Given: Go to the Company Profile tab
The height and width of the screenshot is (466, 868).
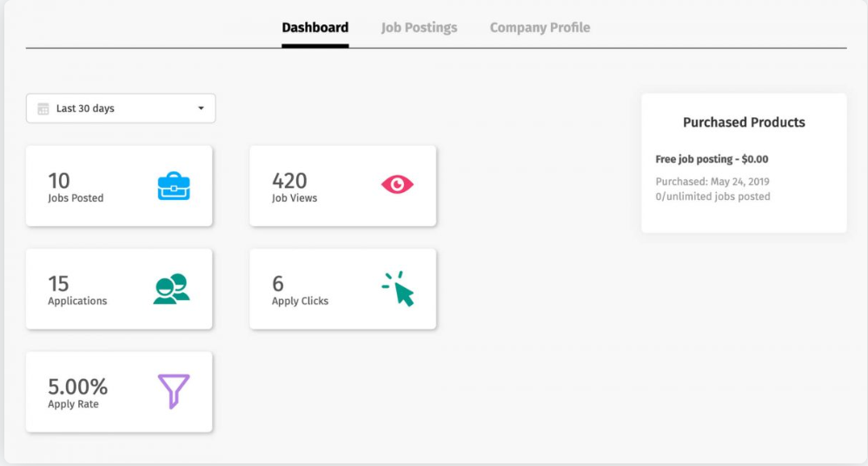Looking at the screenshot, I should 540,28.
